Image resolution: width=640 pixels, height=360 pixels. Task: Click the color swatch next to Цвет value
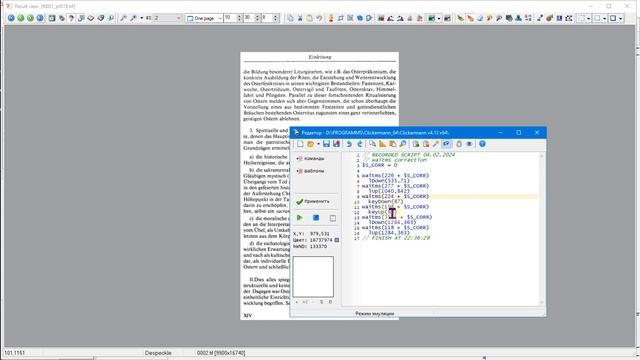(x=337, y=240)
